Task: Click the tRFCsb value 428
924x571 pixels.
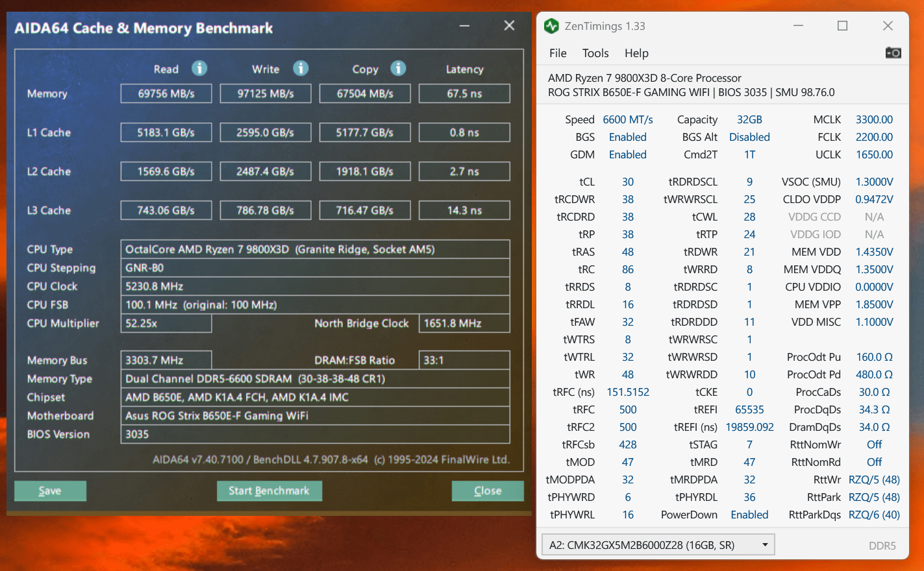Action: click(x=628, y=444)
